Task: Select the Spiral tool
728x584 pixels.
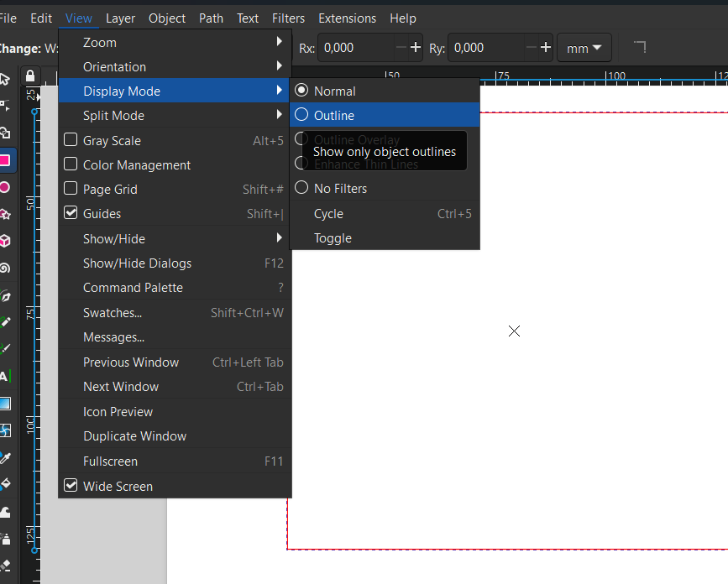Action: (5, 269)
